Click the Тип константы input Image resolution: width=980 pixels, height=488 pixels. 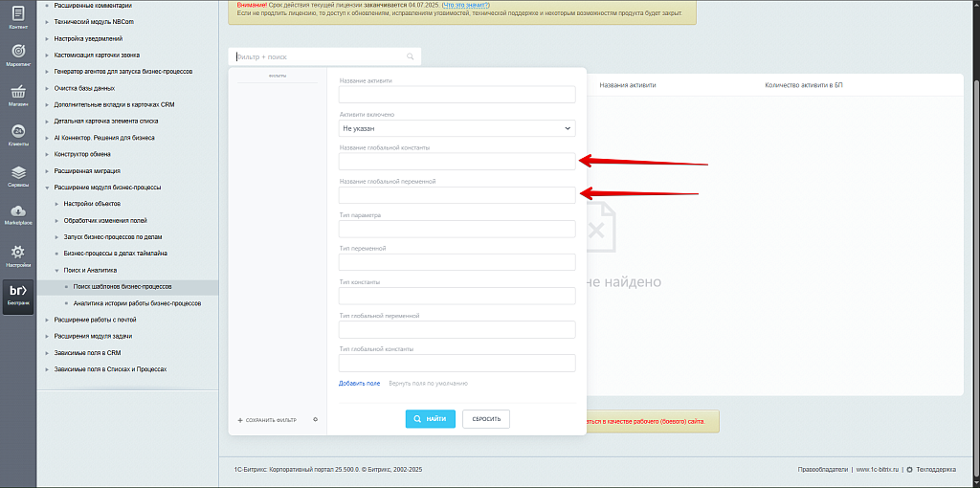click(457, 296)
